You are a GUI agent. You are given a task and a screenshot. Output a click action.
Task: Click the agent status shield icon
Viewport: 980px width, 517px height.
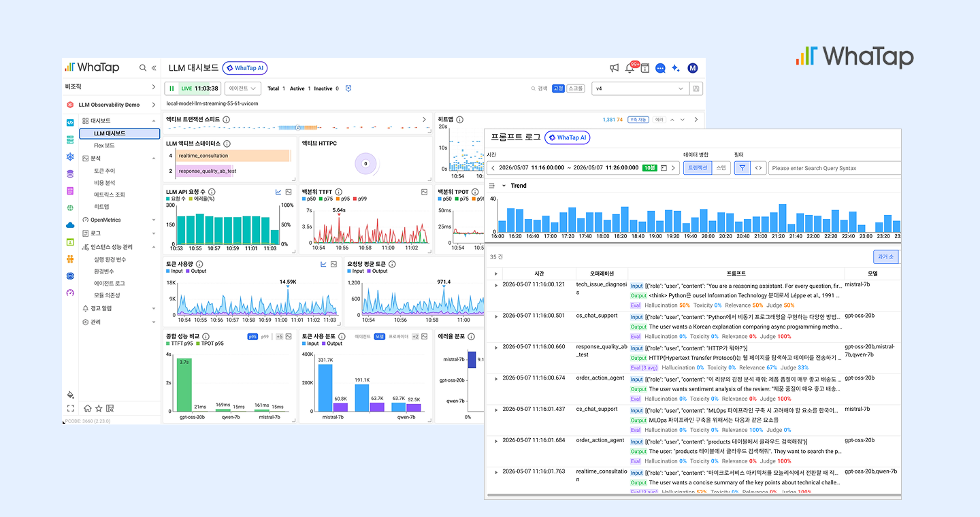(x=348, y=88)
